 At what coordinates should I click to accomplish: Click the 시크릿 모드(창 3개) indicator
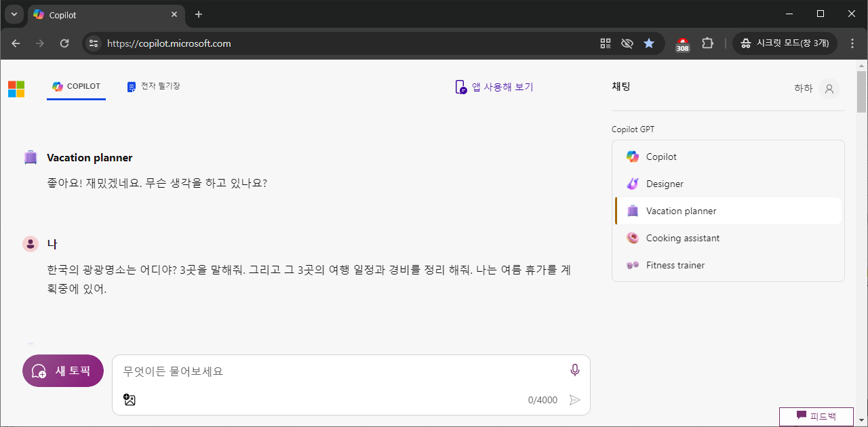pos(785,43)
